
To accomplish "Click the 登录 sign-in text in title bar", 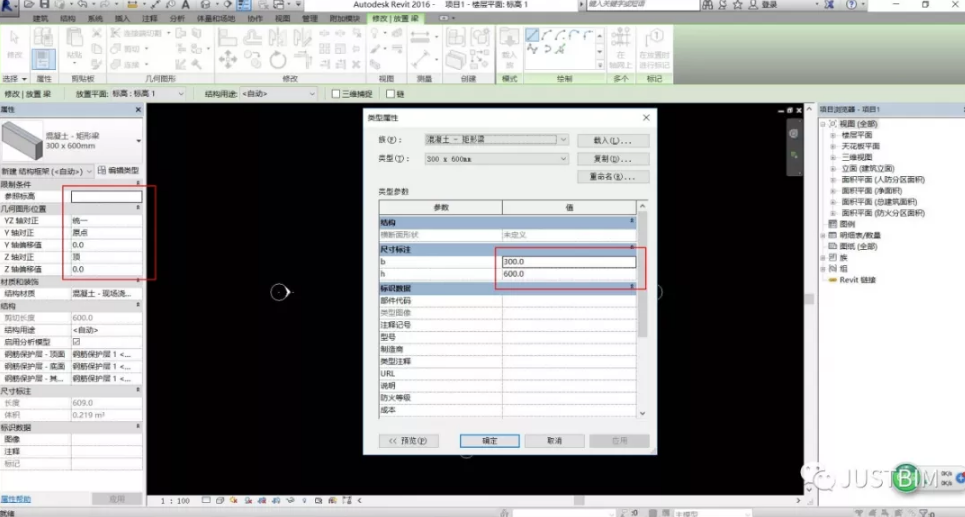I will coord(769,5).
